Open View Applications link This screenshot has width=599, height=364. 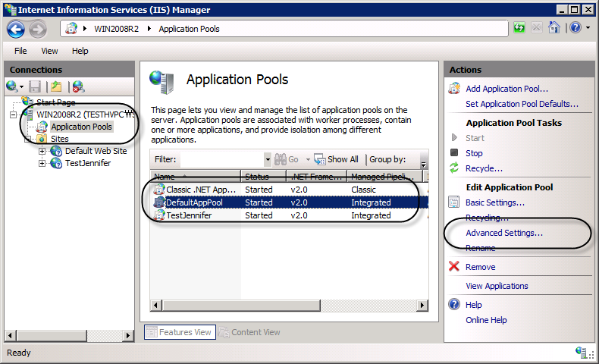click(x=497, y=286)
